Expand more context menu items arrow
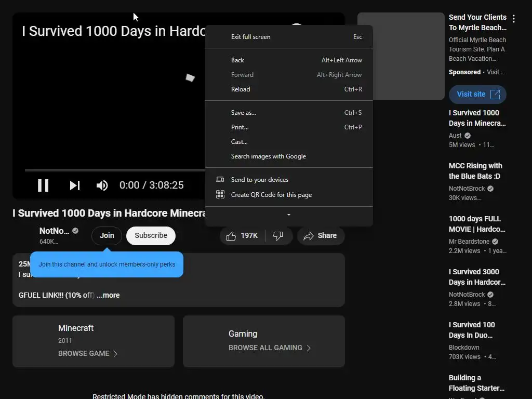Image resolution: width=532 pixels, height=399 pixels. (289, 215)
